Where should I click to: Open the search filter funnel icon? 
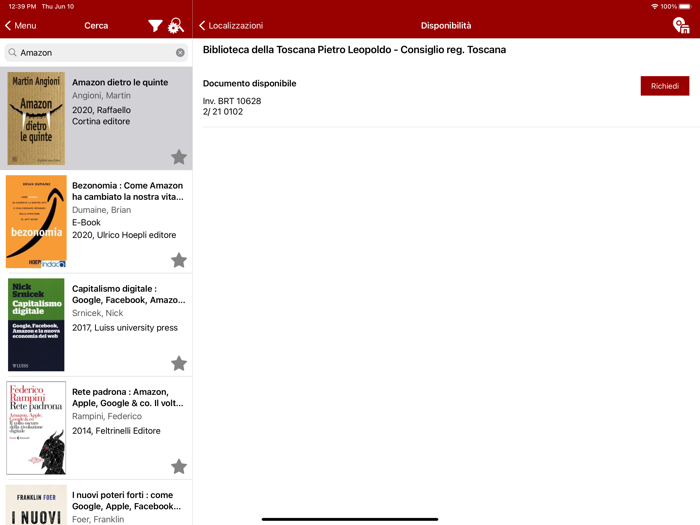(x=155, y=26)
